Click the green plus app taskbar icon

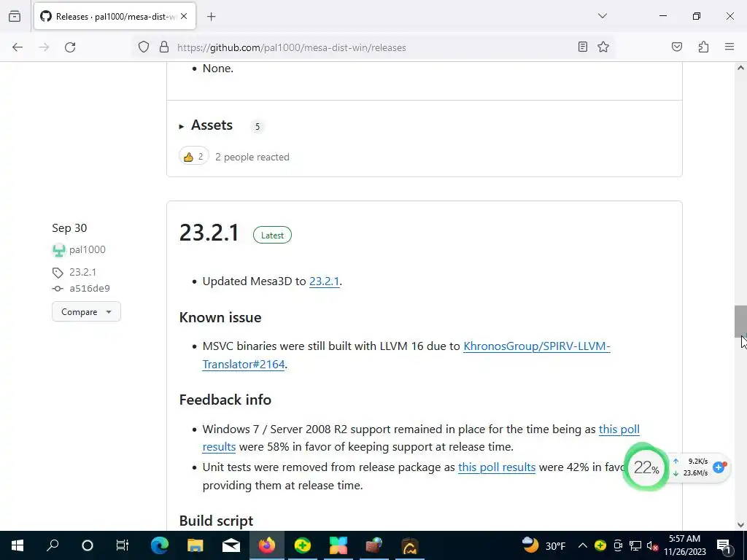[303, 545]
